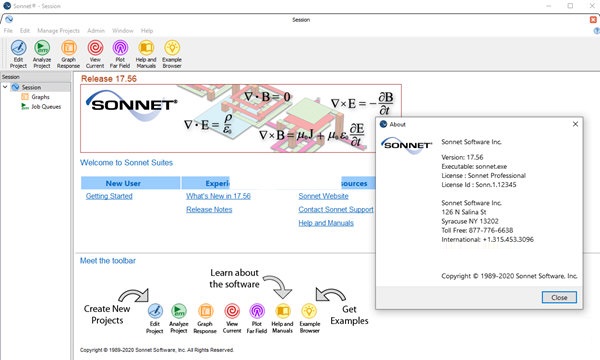This screenshot has height=360, width=600.
Task: Open Help and Manuals toolbar icon
Action: pos(146,54)
